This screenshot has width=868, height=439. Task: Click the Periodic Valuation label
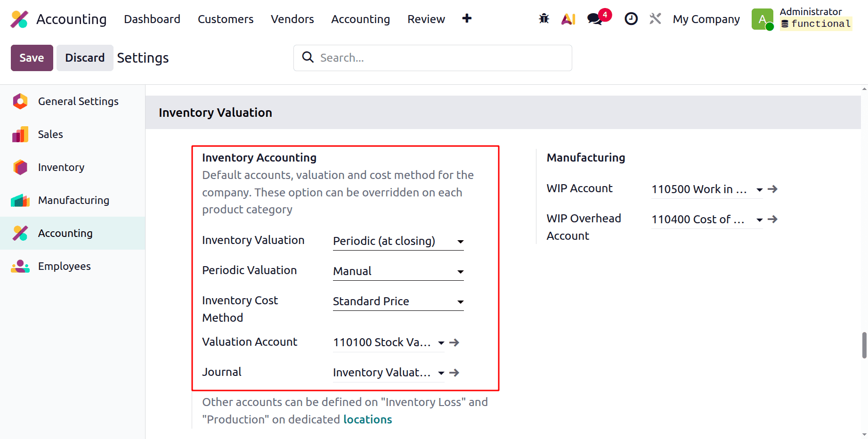(x=249, y=270)
